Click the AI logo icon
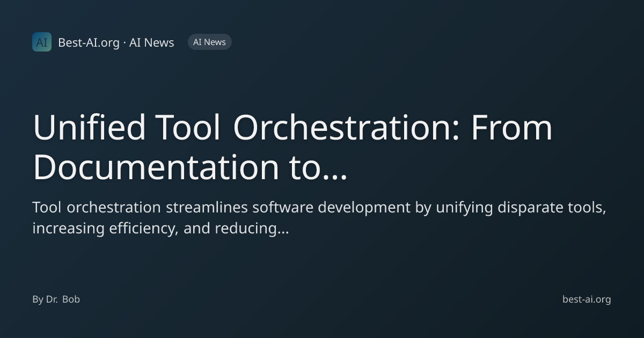Screen dimensions: 644x338 pyautogui.click(x=42, y=42)
